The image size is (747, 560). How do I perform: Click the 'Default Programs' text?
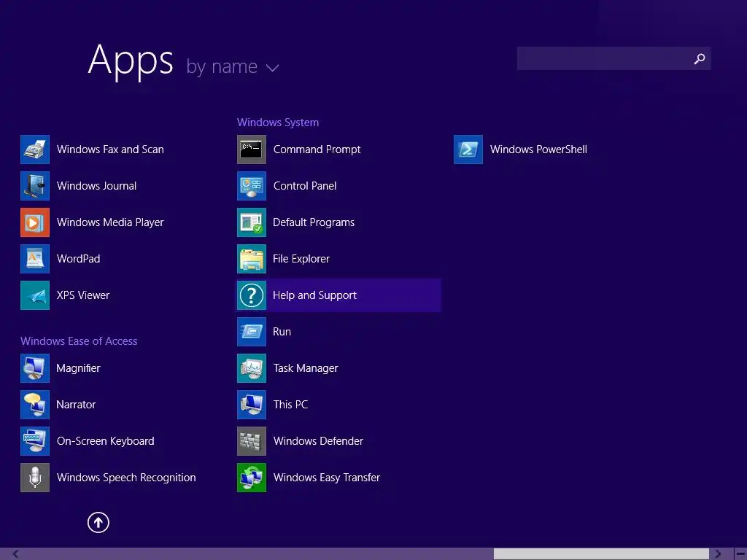tap(314, 222)
